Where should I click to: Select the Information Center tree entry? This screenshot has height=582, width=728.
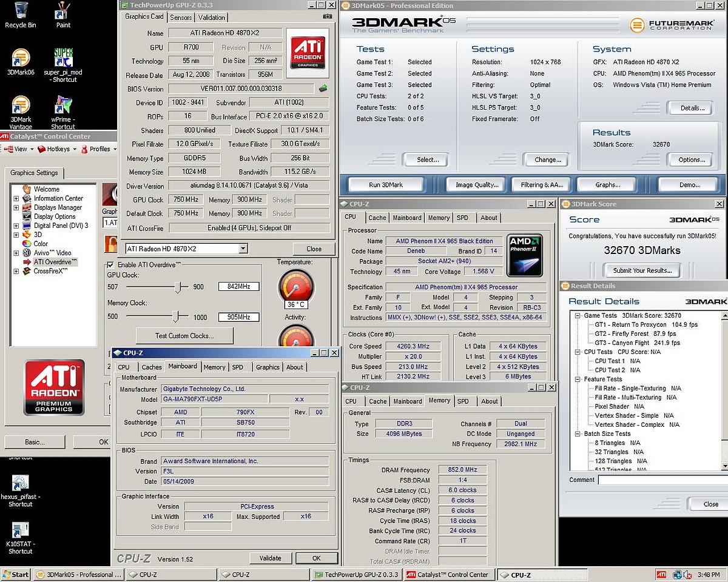click(58, 198)
